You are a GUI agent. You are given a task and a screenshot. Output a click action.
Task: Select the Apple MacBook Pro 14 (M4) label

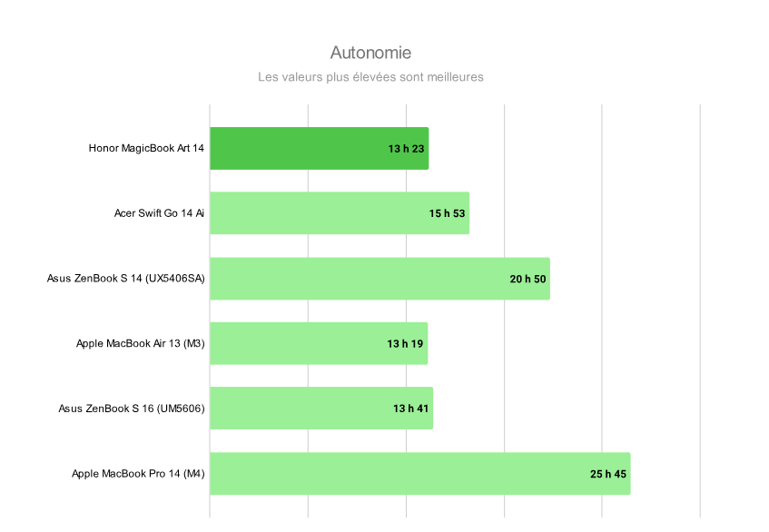(139, 474)
